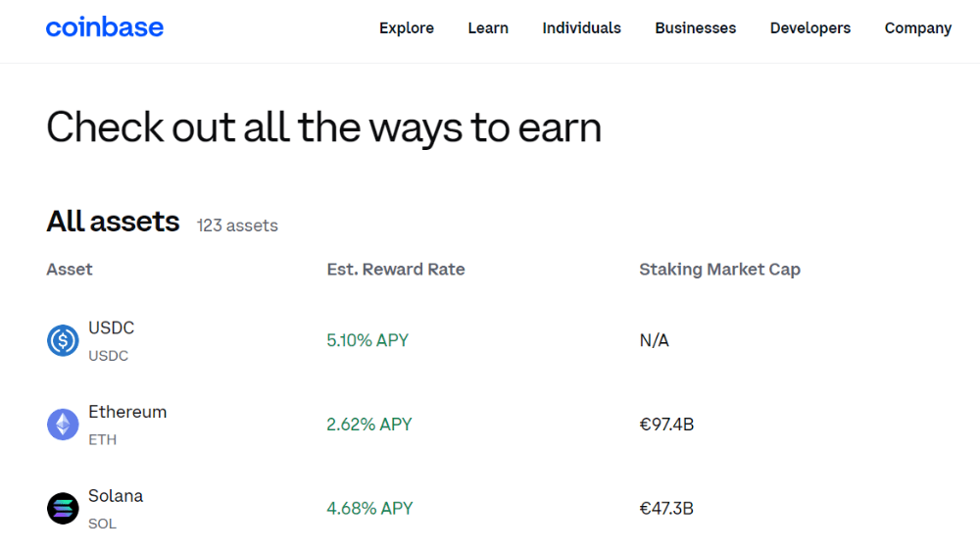The height and width of the screenshot is (551, 980).
Task: Click Ethereum's €97.4B market cap value
Action: pyautogui.click(x=666, y=425)
